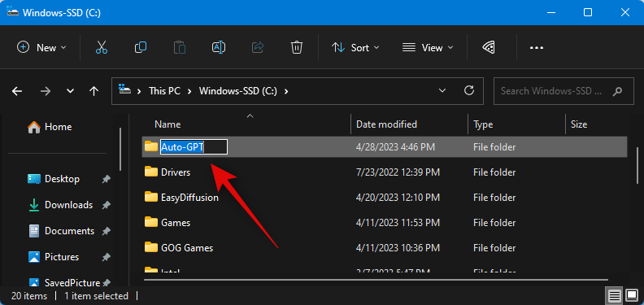Select the Drivers folder
This screenshot has width=644, height=305.
click(x=176, y=172)
